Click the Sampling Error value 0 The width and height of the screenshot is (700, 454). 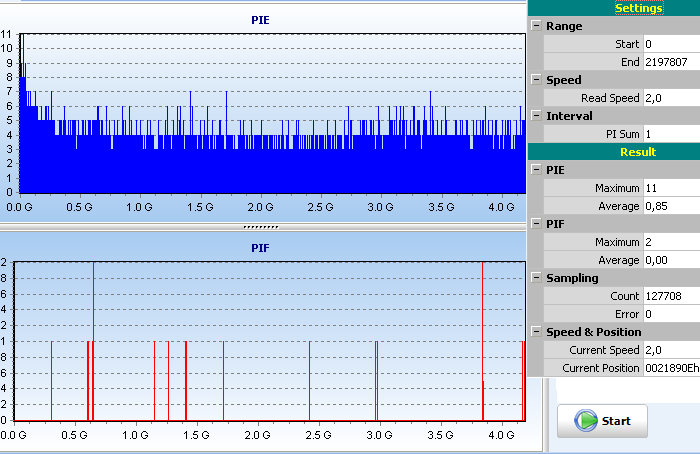(x=671, y=314)
